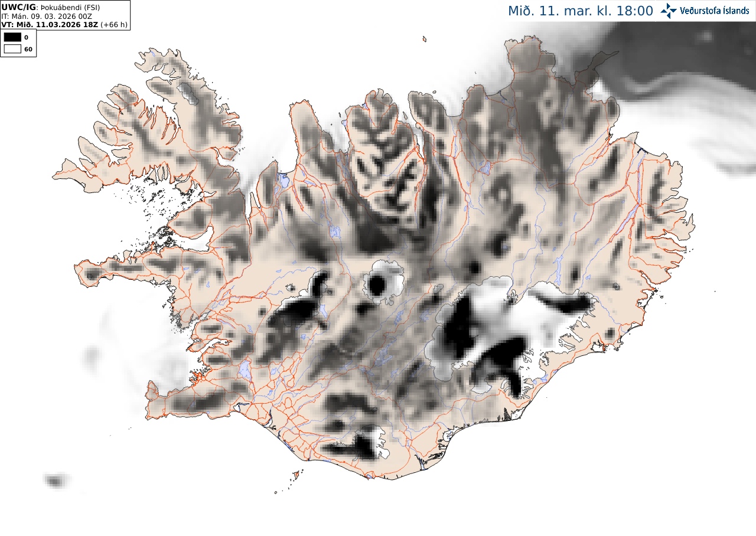Screen dimensions: 756x536
Task: Click the black legend swatch labeled 0
Action: 12,37
